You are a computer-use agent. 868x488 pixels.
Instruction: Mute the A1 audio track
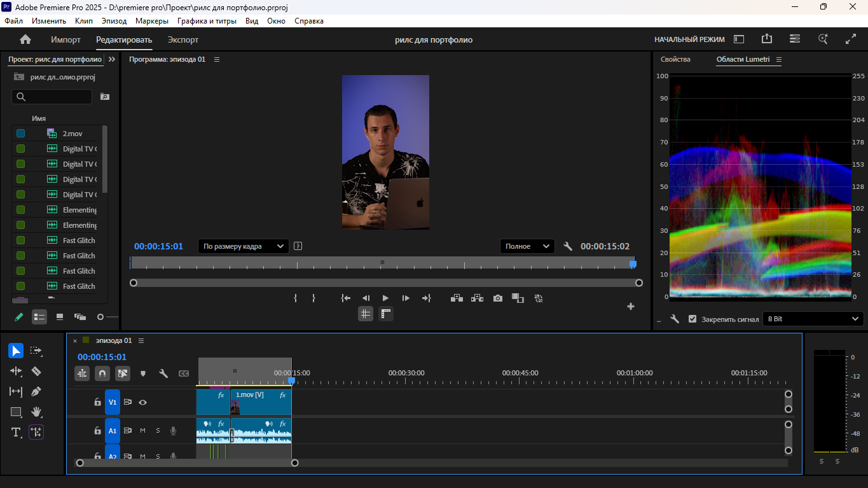click(142, 431)
